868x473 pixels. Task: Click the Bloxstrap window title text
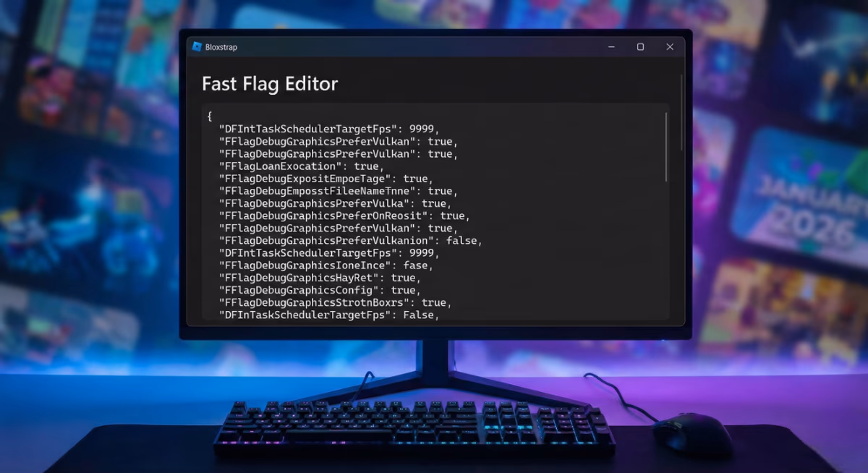pyautogui.click(x=221, y=47)
